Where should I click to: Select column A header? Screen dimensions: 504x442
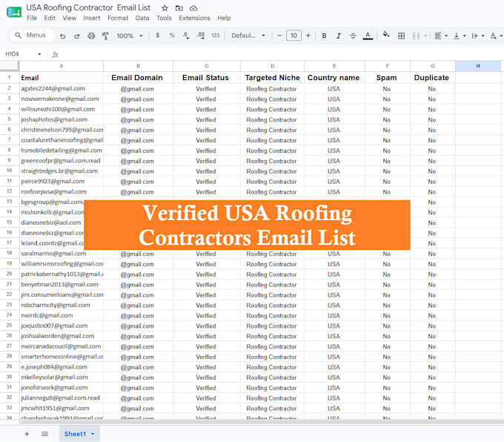62,66
